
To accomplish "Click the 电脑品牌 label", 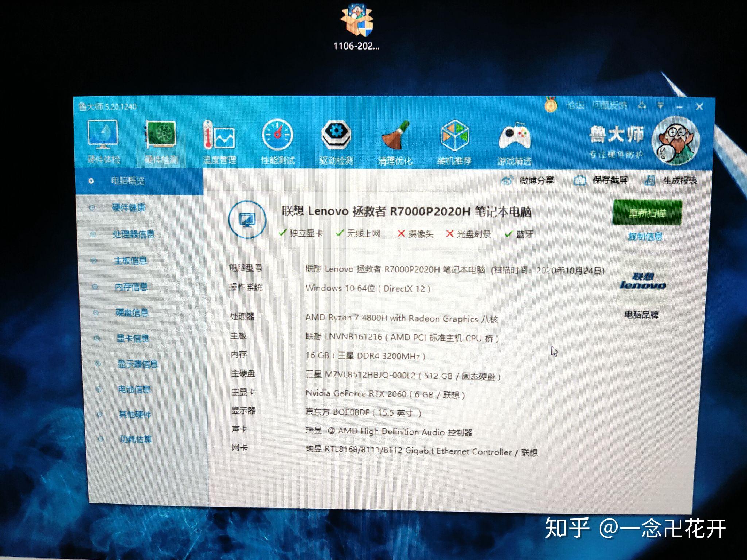I will tap(642, 315).
